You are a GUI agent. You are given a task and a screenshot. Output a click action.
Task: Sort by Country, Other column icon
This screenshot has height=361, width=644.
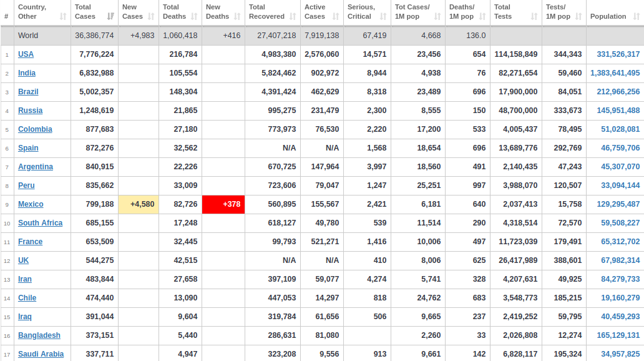click(x=63, y=16)
